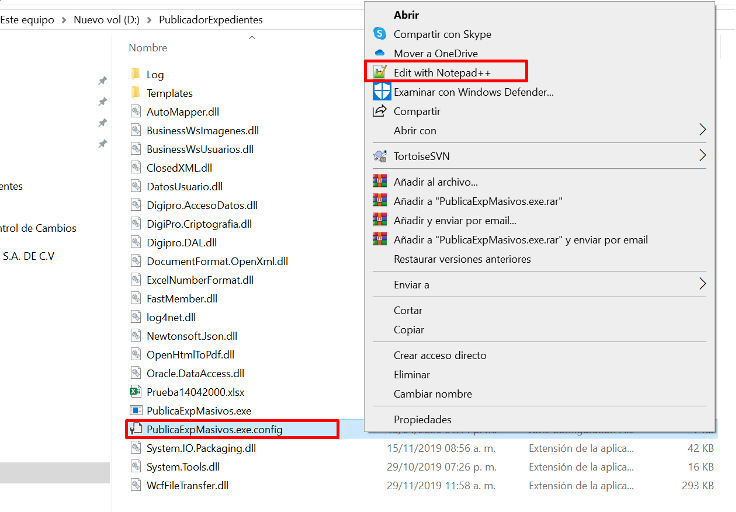
Task: Expand the Abrir con submenu arrow
Action: pyautogui.click(x=702, y=130)
